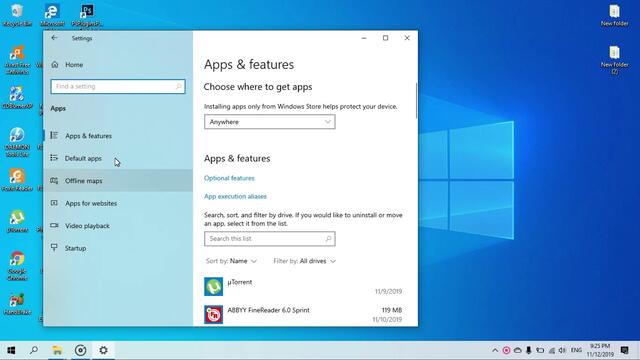This screenshot has width=640, height=360.
Task: Open File Explorer from taskbar
Action: click(x=57, y=350)
